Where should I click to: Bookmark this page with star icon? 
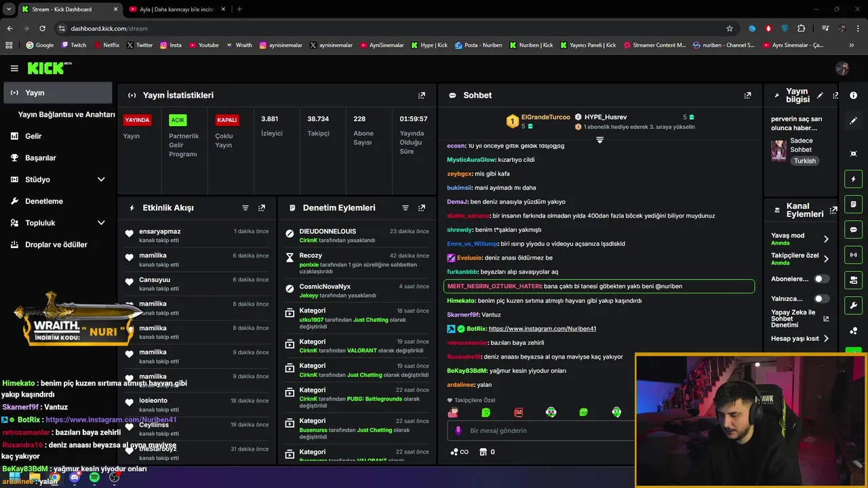(x=730, y=28)
